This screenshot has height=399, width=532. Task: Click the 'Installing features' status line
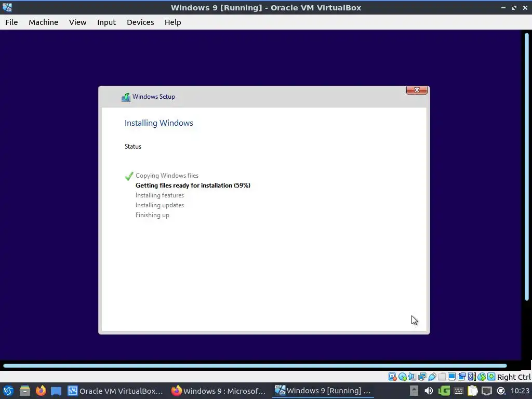[160, 195]
